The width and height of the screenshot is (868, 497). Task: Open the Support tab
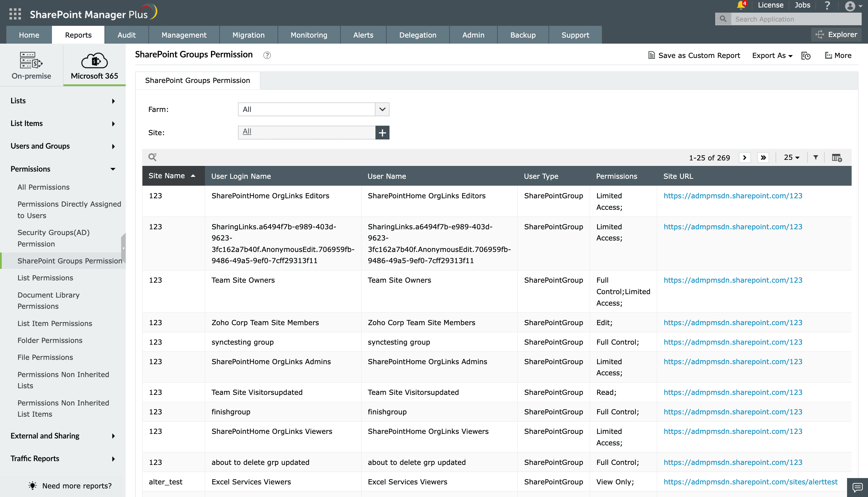point(575,35)
